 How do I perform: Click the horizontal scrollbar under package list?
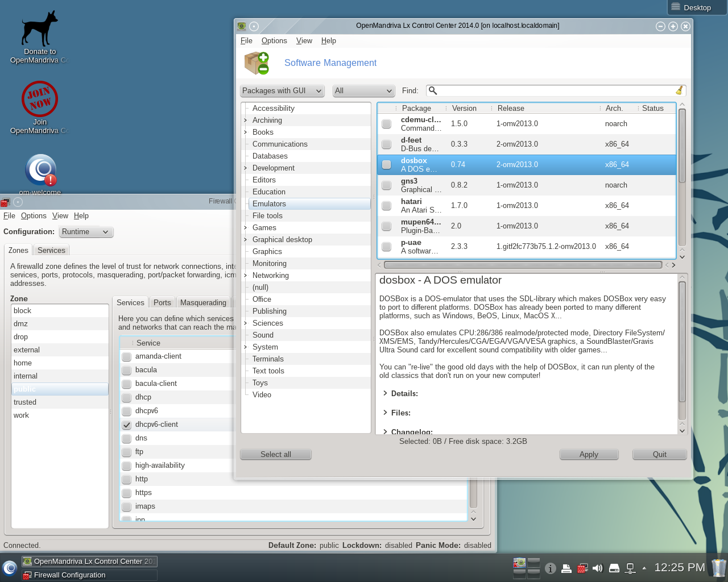(523, 265)
